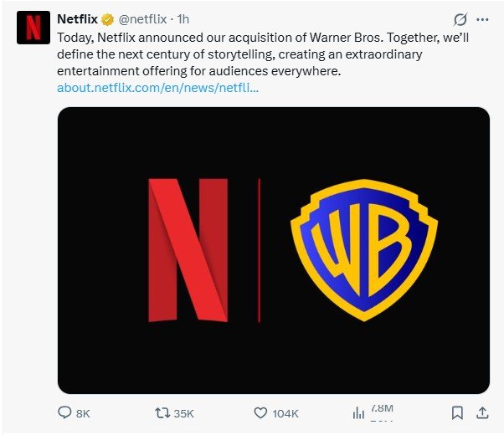Open the Netflix profile avatar
Image resolution: width=504 pixels, height=435 pixels.
(x=33, y=27)
